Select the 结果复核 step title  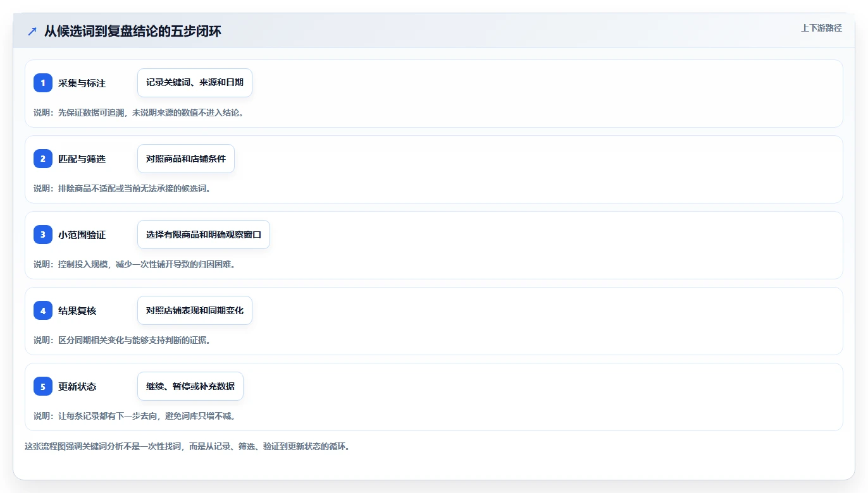tap(77, 311)
